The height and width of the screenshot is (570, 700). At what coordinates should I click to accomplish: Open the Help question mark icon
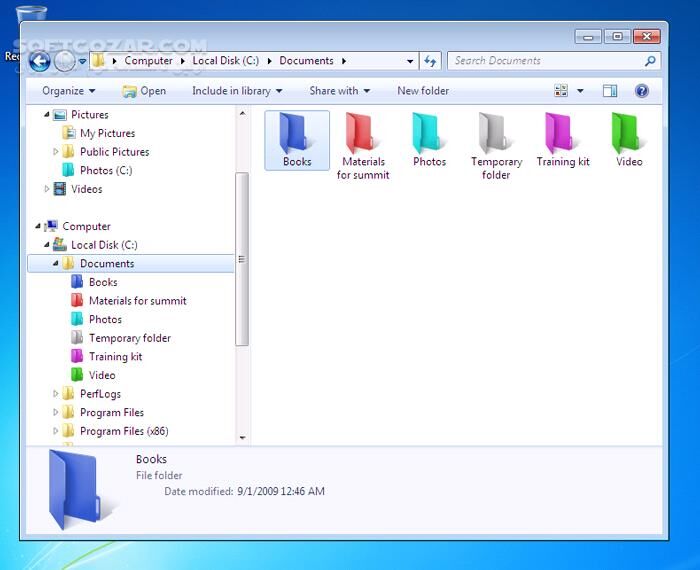click(642, 91)
